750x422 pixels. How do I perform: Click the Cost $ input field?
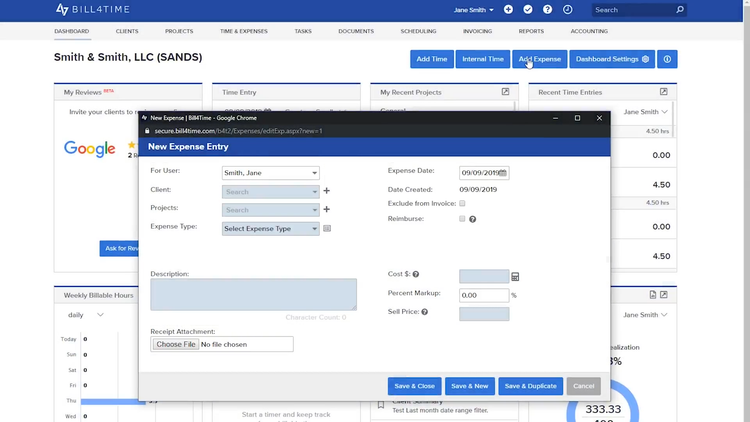pos(484,276)
